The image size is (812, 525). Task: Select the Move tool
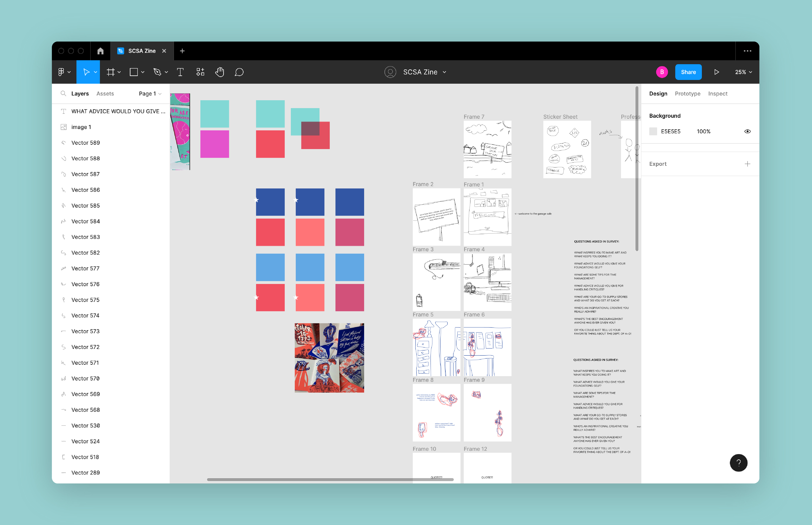pos(86,72)
